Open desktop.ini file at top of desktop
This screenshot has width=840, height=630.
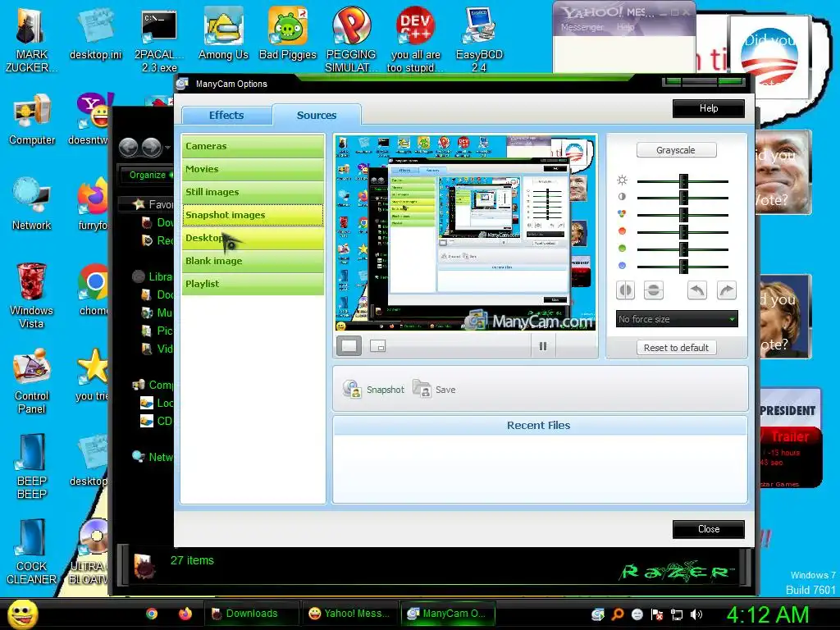(95, 34)
